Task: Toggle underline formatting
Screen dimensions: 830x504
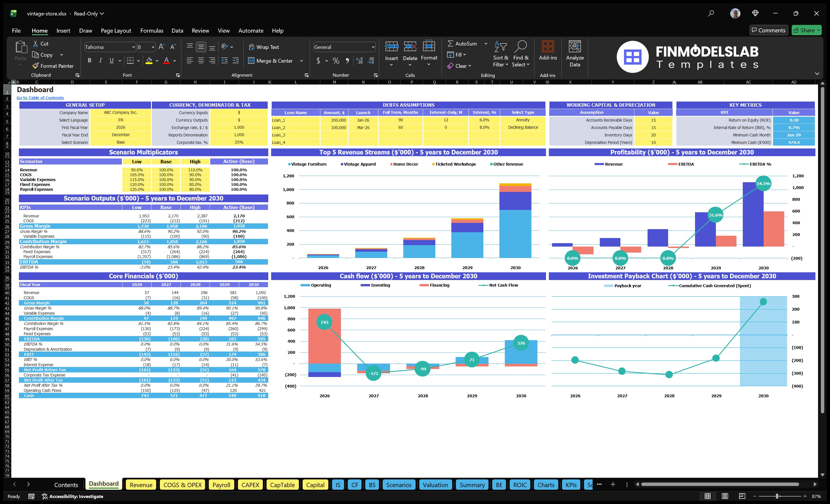Action: [111, 61]
